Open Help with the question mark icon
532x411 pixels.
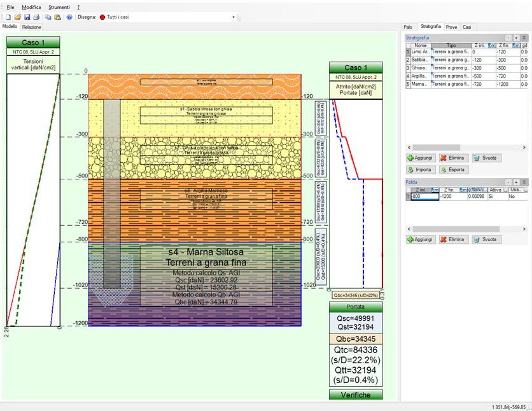click(69, 17)
